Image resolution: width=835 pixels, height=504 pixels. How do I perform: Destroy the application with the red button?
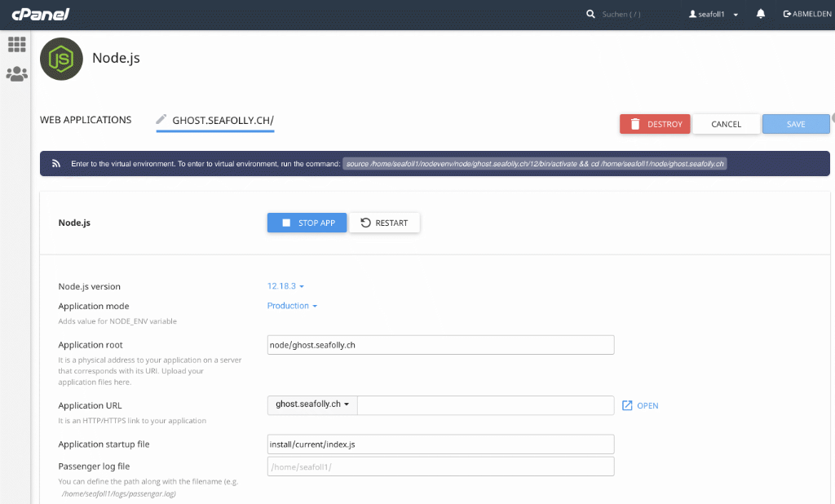[x=655, y=124]
